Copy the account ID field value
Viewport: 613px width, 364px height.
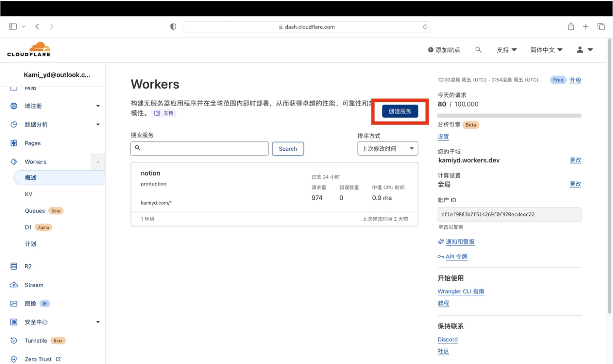(x=509, y=215)
